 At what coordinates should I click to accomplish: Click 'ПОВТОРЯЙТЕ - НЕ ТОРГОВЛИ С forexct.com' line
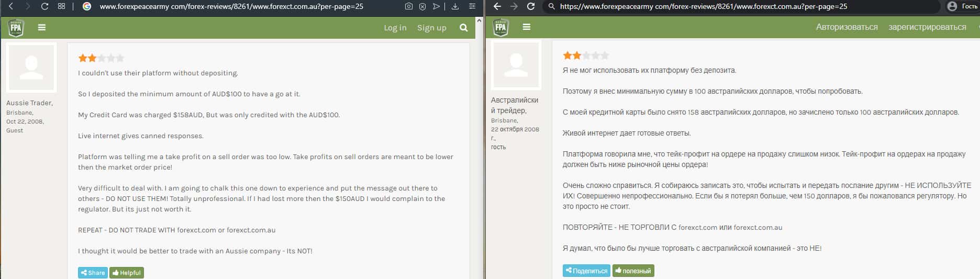(672, 227)
